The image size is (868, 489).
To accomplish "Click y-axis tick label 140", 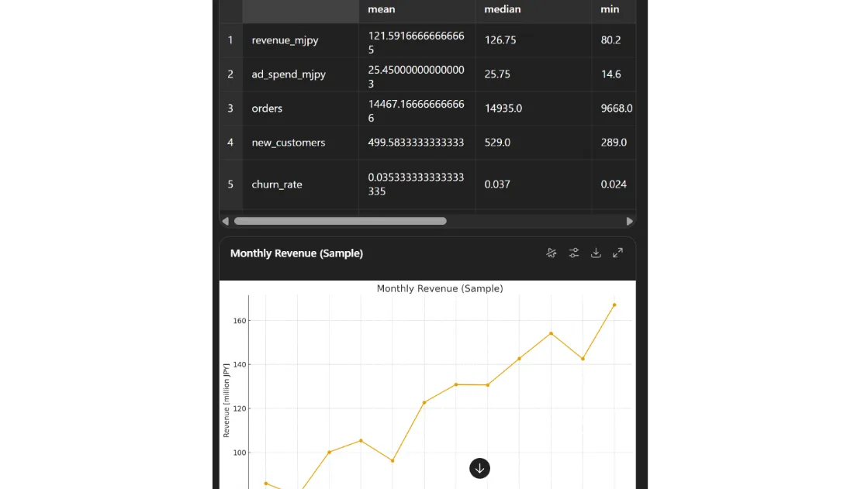I will (x=239, y=364).
